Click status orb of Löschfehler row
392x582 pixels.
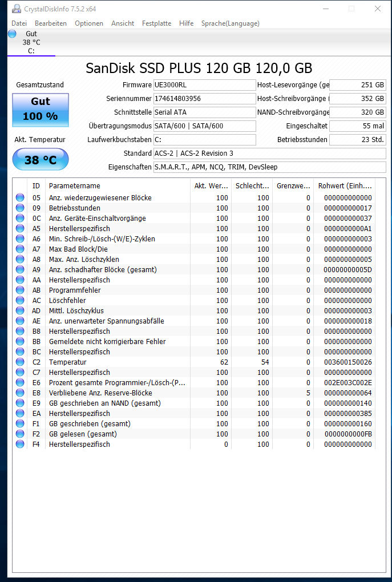(19, 301)
